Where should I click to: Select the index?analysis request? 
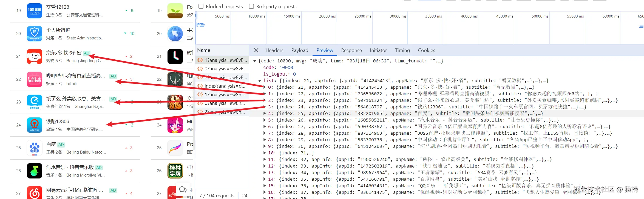pos(222,86)
